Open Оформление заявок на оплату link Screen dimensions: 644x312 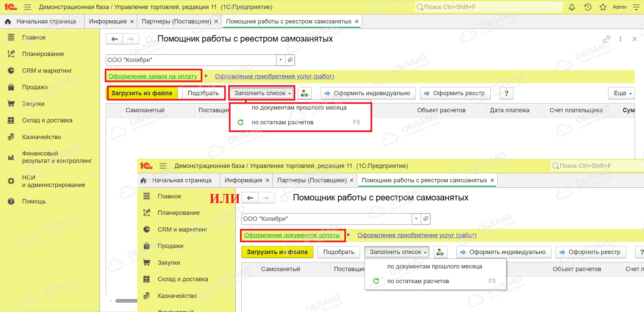pos(153,76)
